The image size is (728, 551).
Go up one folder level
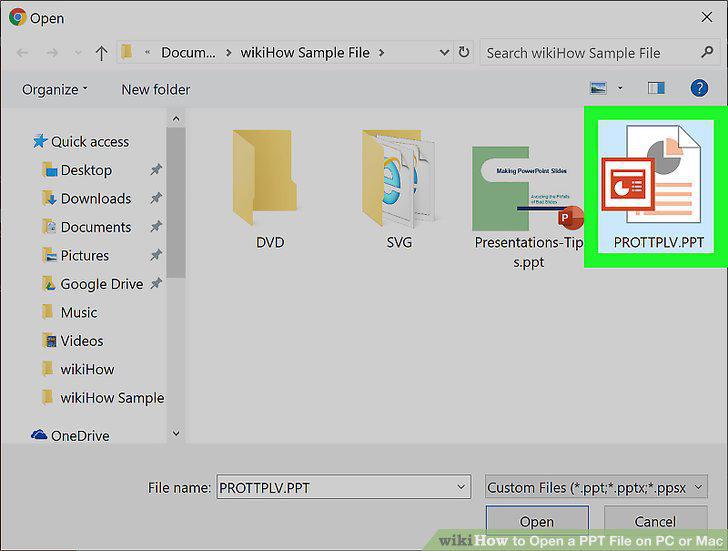(101, 53)
